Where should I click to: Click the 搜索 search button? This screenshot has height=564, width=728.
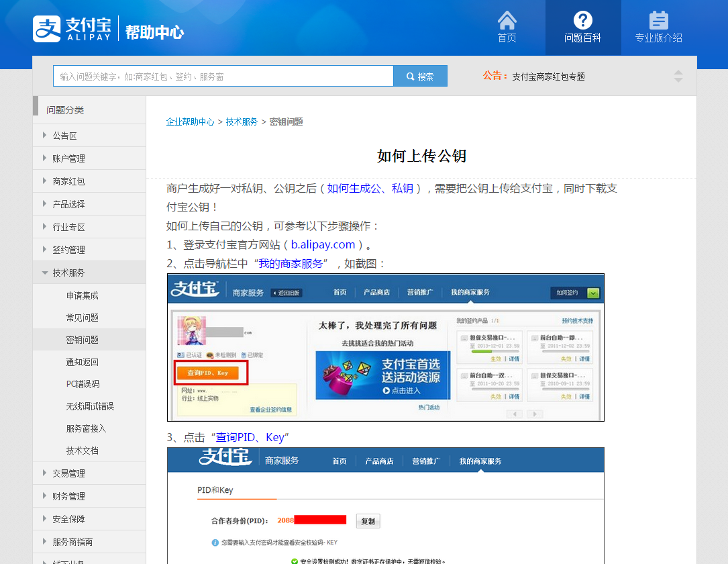[420, 76]
